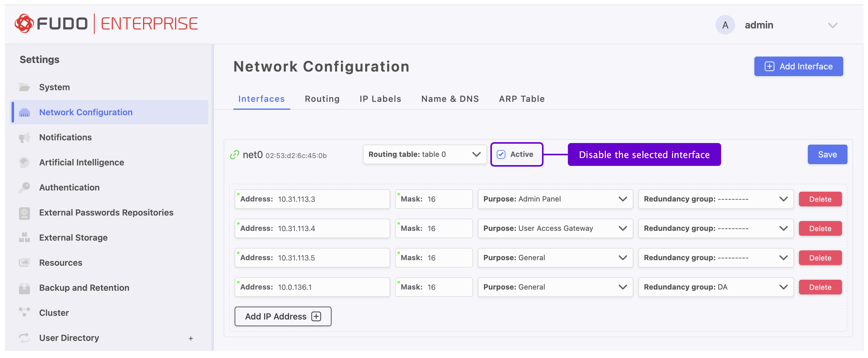The height and width of the screenshot is (358, 868).
Task: Click the green link icon beside net0
Action: [235, 155]
